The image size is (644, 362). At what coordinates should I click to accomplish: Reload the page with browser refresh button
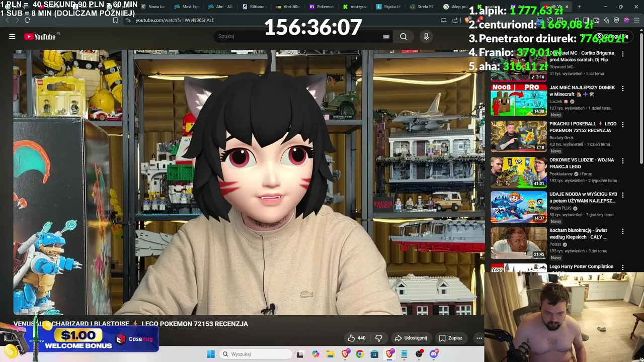(x=27, y=20)
